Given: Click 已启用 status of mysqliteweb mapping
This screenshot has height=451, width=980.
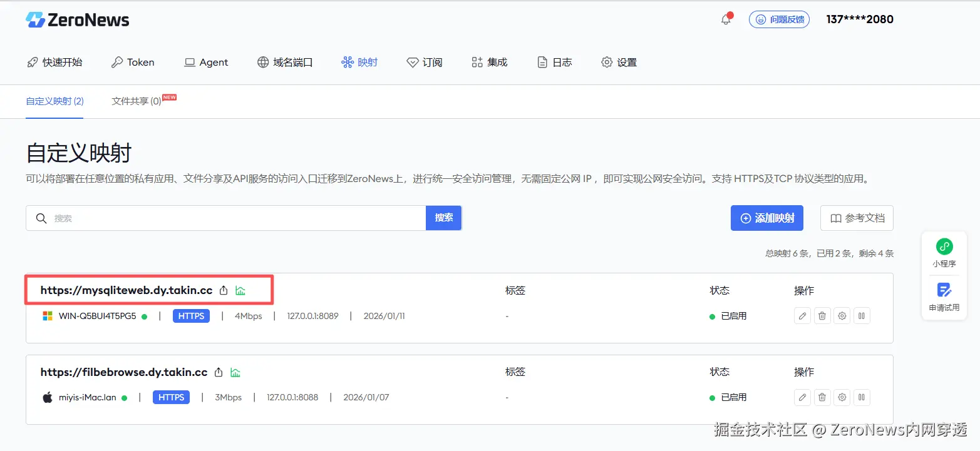Looking at the screenshot, I should tap(728, 316).
